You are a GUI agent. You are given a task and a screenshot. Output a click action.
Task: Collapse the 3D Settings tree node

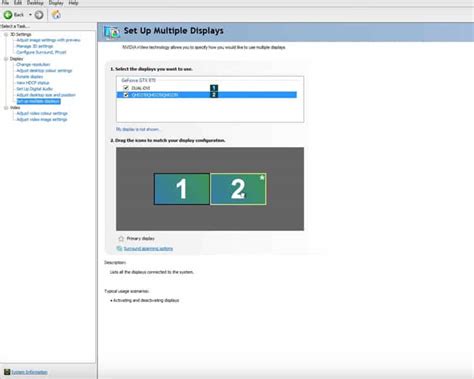tap(6, 34)
